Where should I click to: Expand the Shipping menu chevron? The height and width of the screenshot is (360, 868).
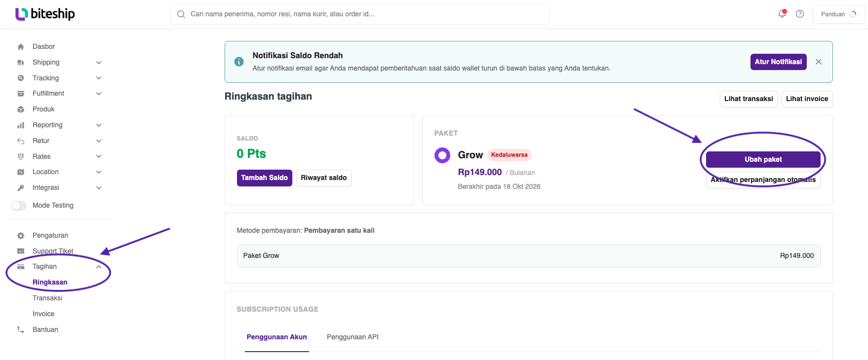coord(99,63)
